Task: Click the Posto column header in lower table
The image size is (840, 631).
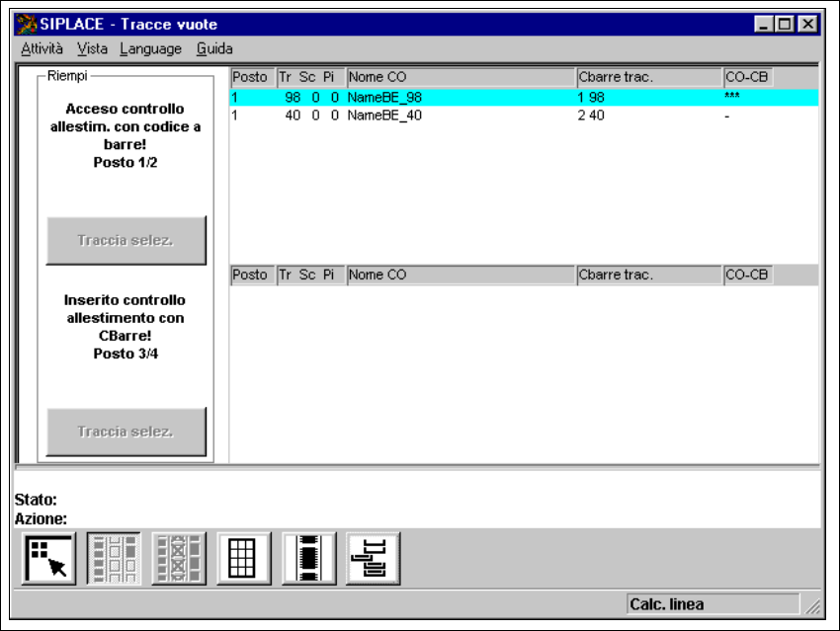Action: (251, 276)
